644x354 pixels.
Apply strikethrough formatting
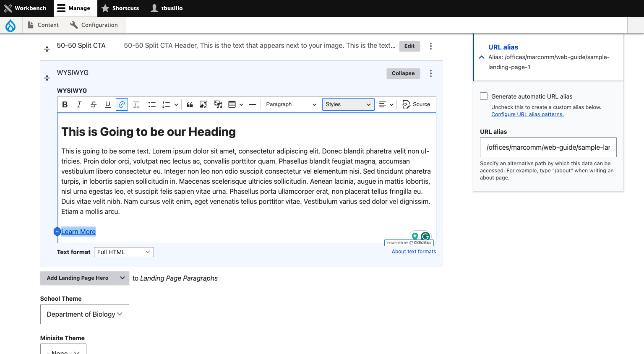(94, 104)
